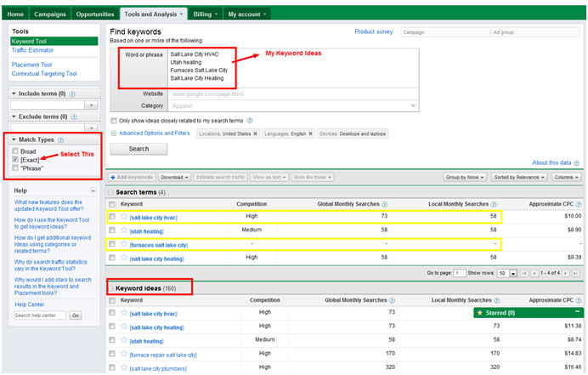This screenshot has width=588, height=375.
Task: Star the 'utah heating' search term row
Action: click(x=124, y=231)
